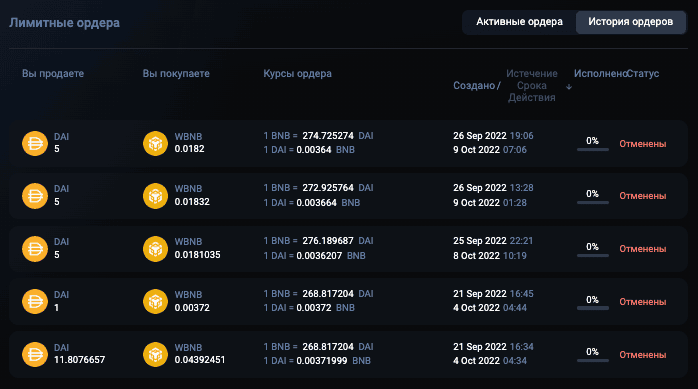This screenshot has height=389, width=698.
Task: Click progress bar of the 16:34 order
Action: click(x=592, y=361)
